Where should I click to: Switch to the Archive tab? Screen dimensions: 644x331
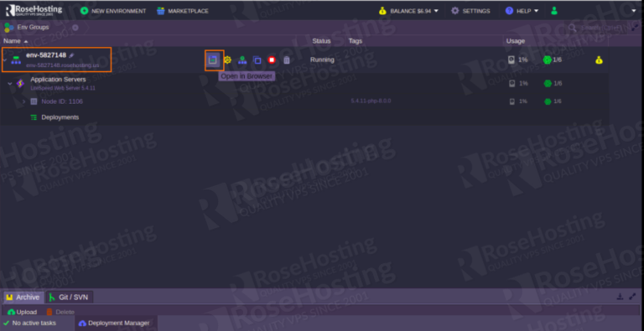[x=23, y=297]
